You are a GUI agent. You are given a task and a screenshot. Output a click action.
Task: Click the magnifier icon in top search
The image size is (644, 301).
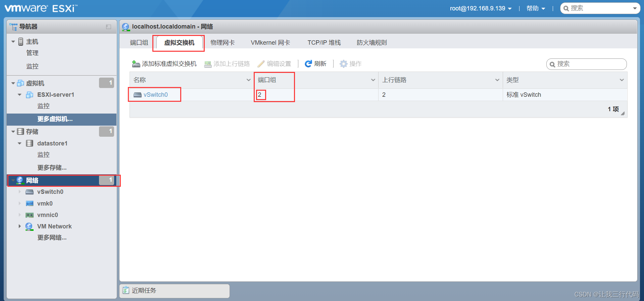click(566, 8)
